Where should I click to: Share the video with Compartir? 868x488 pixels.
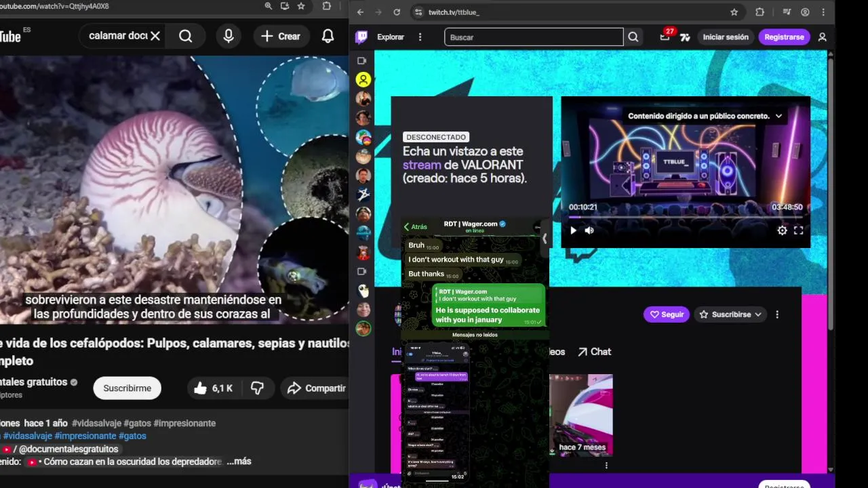pyautogui.click(x=316, y=388)
